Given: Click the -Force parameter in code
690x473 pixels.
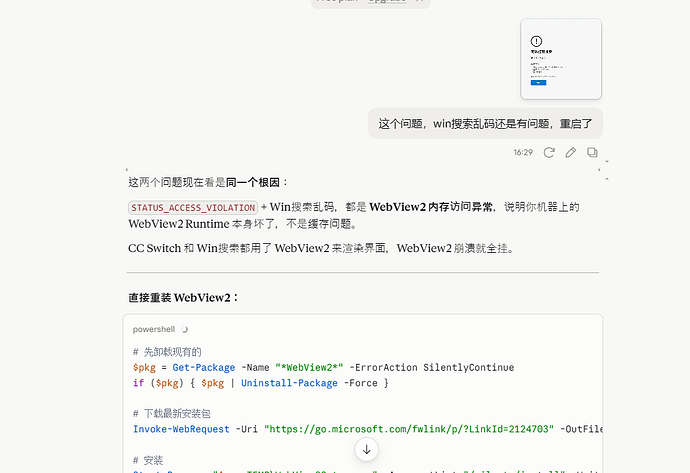Looking at the screenshot, I should [360, 383].
